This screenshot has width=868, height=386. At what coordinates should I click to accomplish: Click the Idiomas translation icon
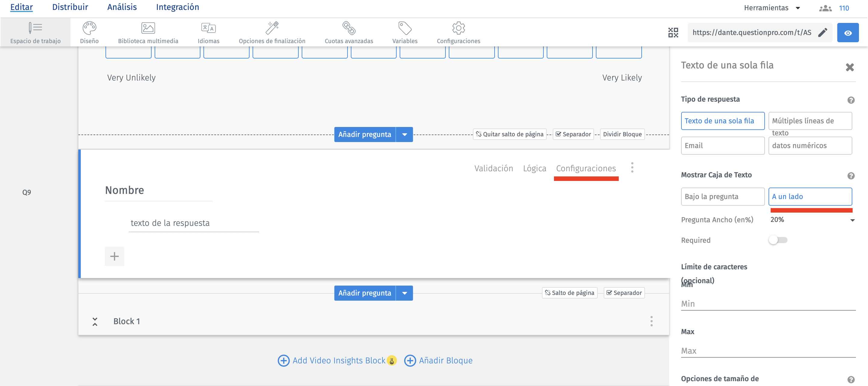click(x=208, y=28)
